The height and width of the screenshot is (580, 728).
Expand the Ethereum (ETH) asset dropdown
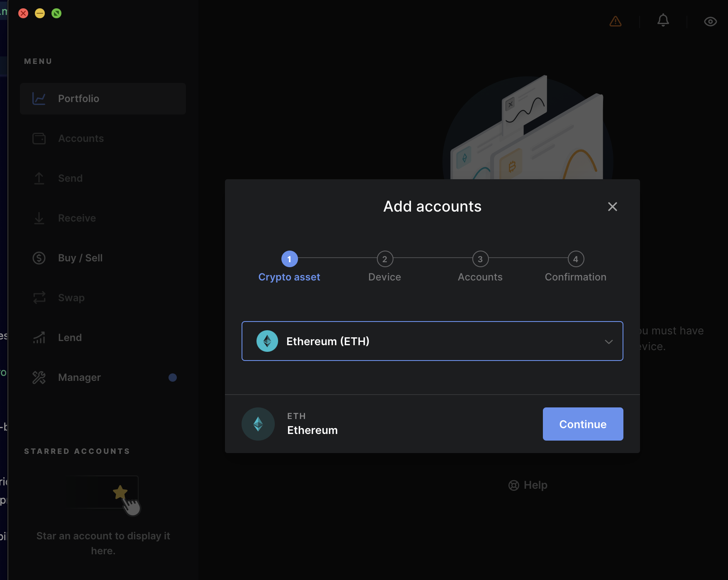point(432,341)
